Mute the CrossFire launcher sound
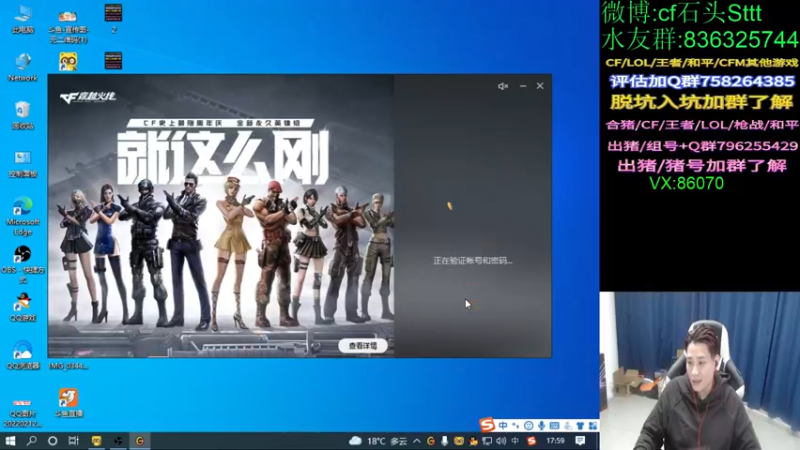This screenshot has width=800, height=450. coord(503,86)
